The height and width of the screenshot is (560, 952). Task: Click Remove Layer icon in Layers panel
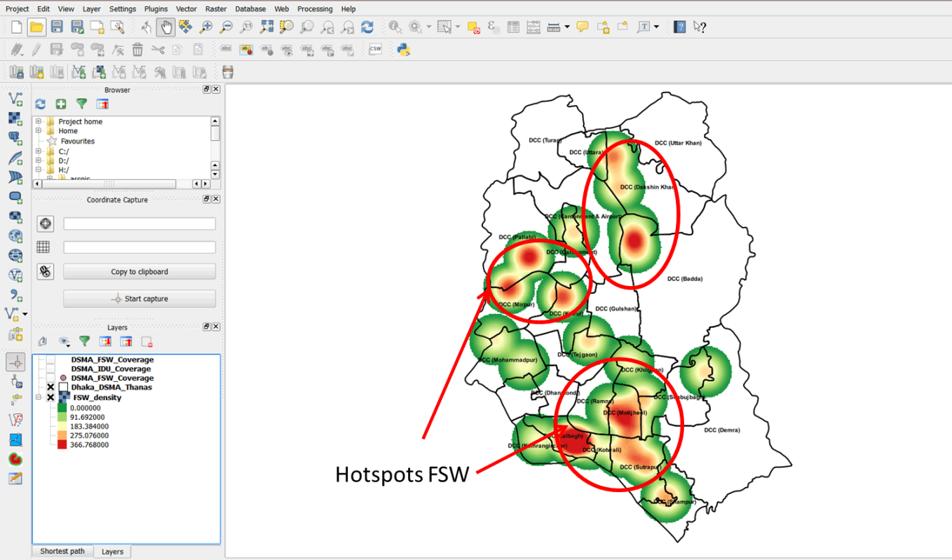(147, 341)
